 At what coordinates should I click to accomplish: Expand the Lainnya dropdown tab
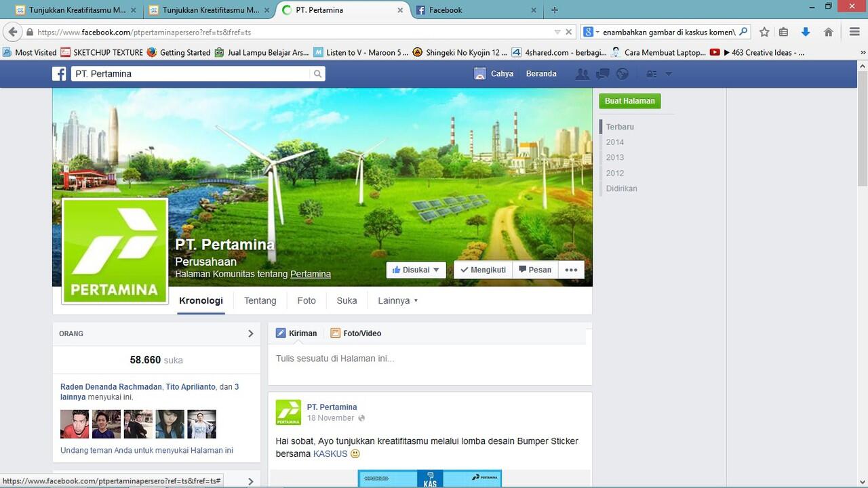(x=398, y=300)
